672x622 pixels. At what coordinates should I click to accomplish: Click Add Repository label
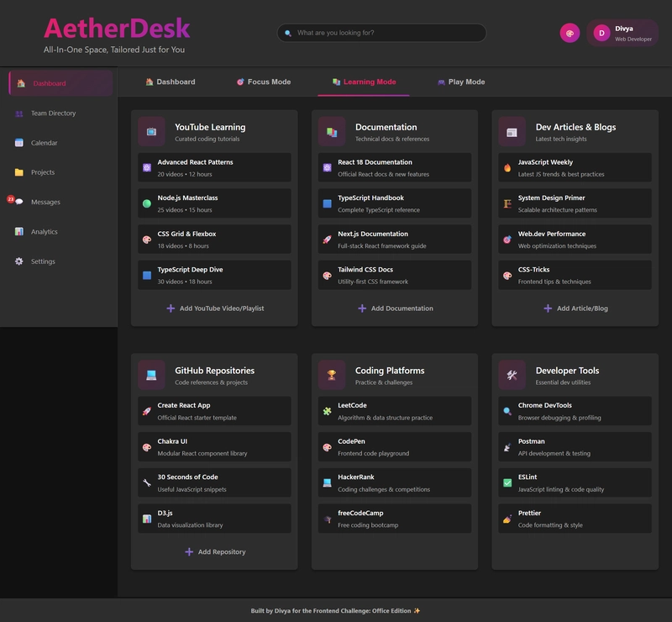[x=222, y=551]
